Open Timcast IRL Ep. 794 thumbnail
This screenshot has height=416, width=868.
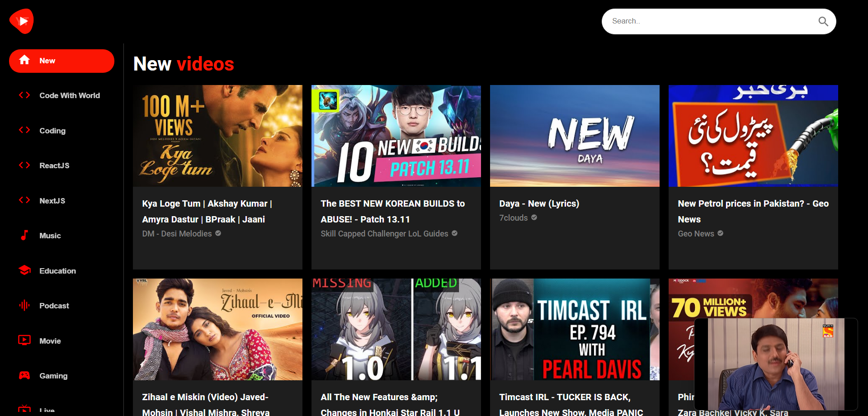[575, 329]
